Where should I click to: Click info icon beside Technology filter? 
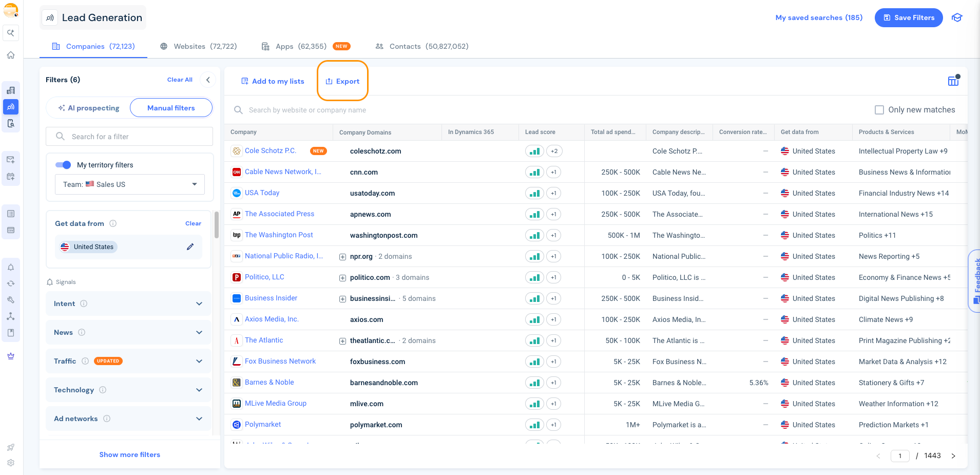click(103, 390)
